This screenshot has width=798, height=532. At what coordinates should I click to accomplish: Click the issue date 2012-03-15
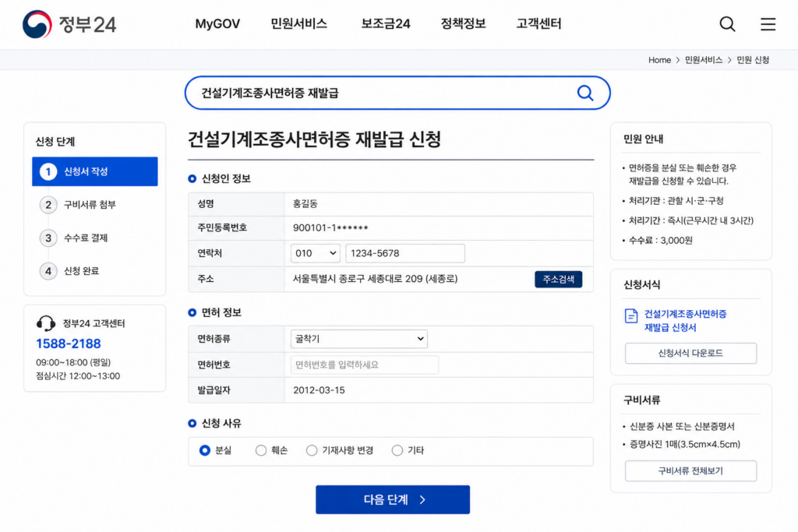pyautogui.click(x=319, y=390)
